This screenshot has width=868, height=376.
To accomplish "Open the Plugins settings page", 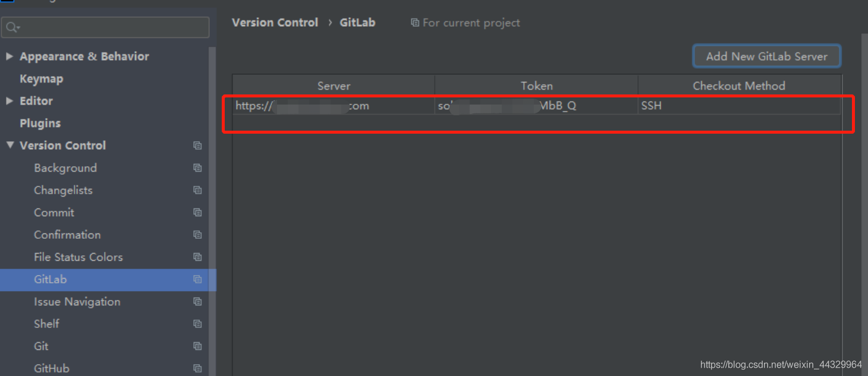I will [x=40, y=123].
